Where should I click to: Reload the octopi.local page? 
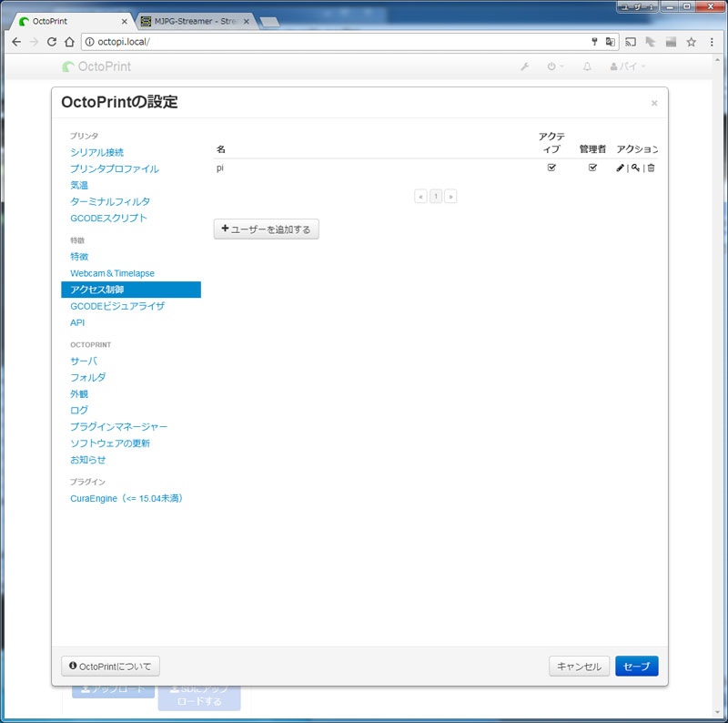click(x=52, y=42)
